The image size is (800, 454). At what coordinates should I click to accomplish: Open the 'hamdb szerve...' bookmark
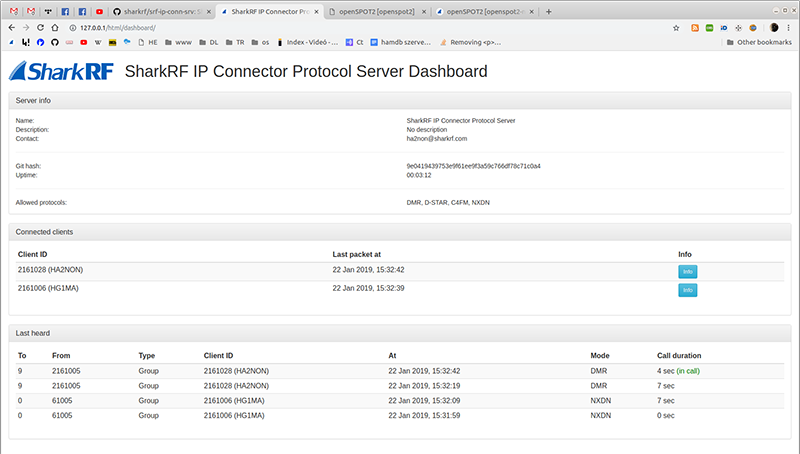[x=401, y=42]
